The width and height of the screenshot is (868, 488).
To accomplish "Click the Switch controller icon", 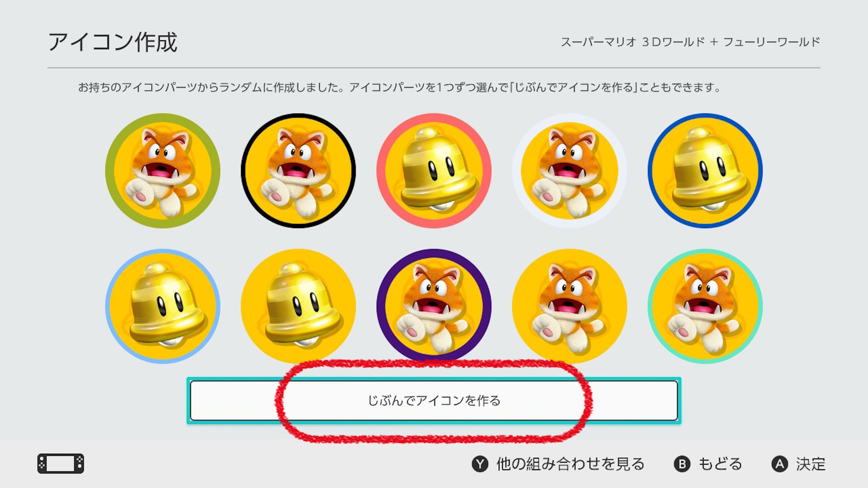I will pos(61,464).
